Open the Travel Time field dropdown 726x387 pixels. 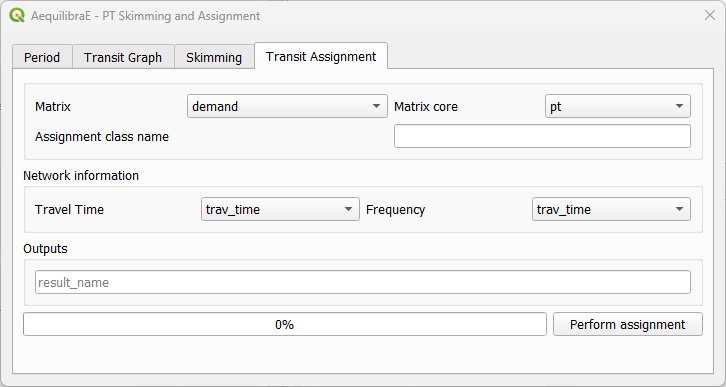click(x=280, y=209)
